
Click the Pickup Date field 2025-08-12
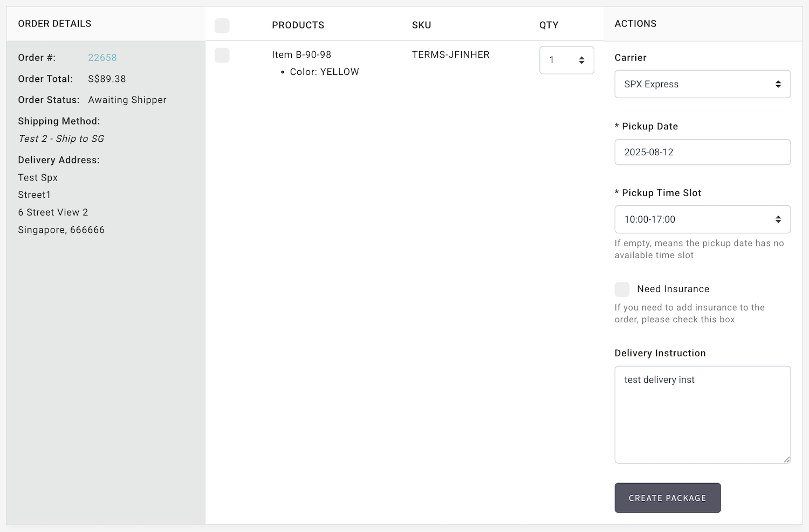pyautogui.click(x=703, y=152)
